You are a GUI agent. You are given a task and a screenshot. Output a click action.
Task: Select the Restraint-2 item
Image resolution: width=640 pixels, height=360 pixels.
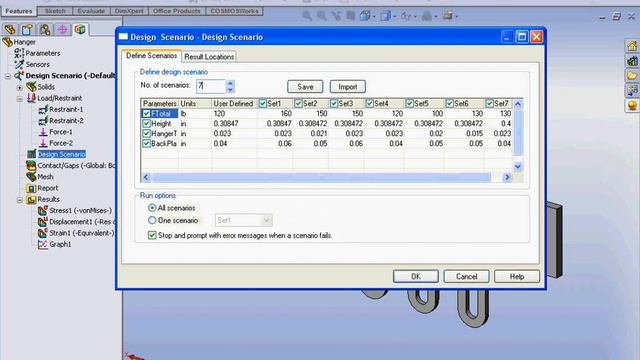(66, 121)
